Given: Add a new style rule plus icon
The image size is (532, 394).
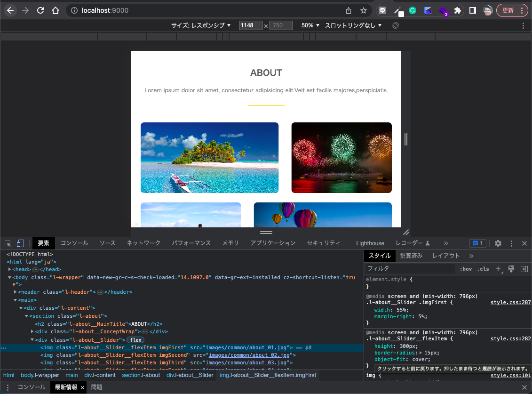Looking at the screenshot, I should point(499,269).
